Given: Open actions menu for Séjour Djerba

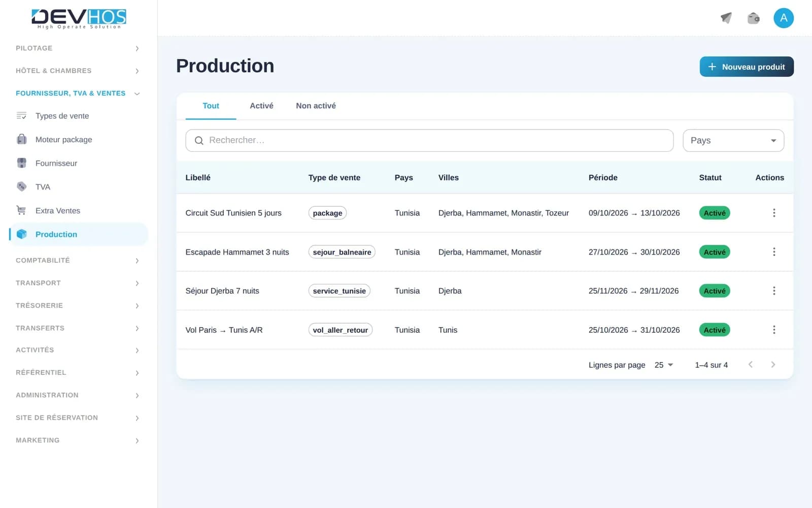Looking at the screenshot, I should pos(774,291).
